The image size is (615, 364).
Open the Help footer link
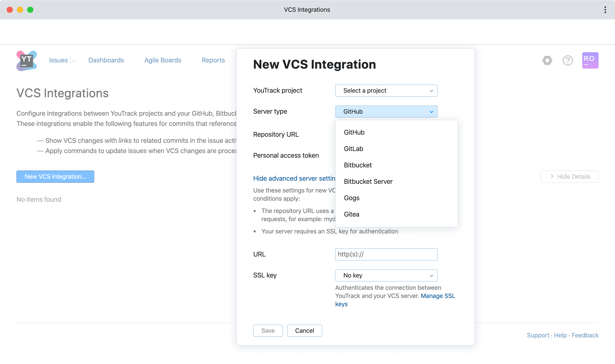560,335
